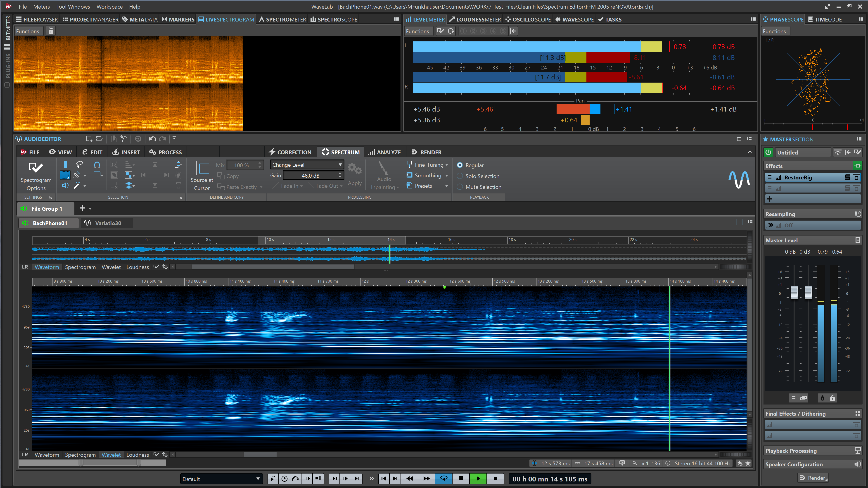The height and width of the screenshot is (488, 868).
Task: Activate the magnet snapping tool
Action: [x=97, y=164]
